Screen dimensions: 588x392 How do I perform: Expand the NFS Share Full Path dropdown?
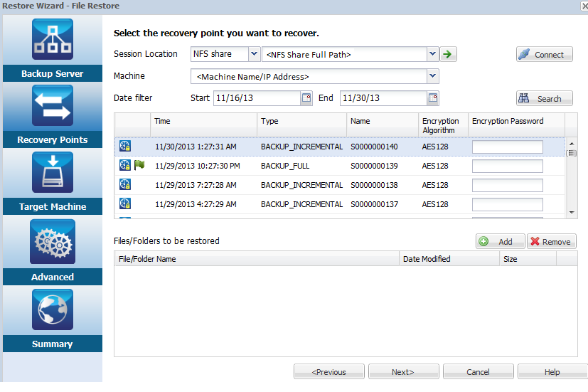click(432, 54)
